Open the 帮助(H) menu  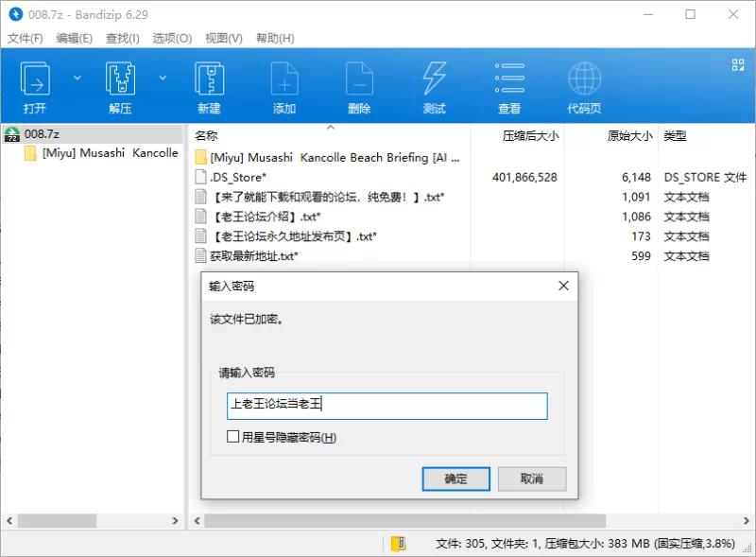click(275, 38)
